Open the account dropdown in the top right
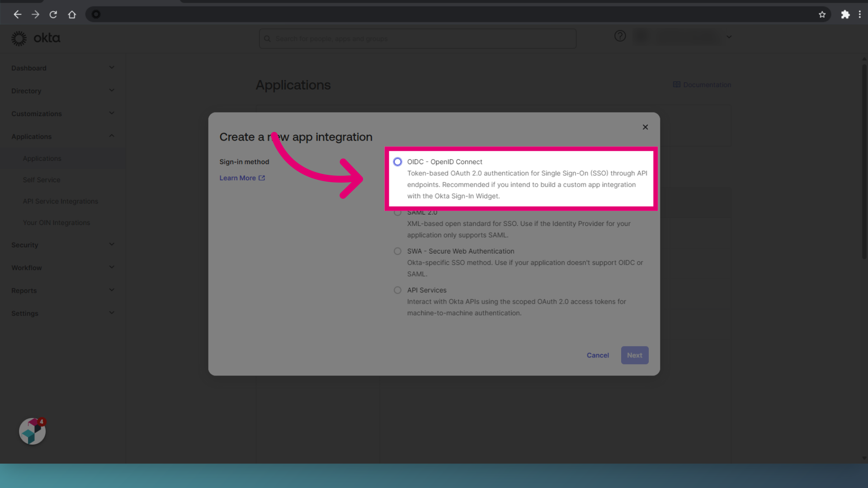Viewport: 868px width, 488px height. click(x=728, y=37)
